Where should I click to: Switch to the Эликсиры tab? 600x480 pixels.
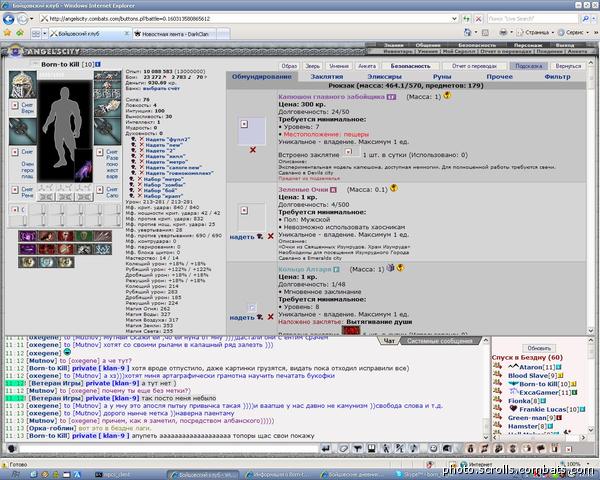coord(384,77)
